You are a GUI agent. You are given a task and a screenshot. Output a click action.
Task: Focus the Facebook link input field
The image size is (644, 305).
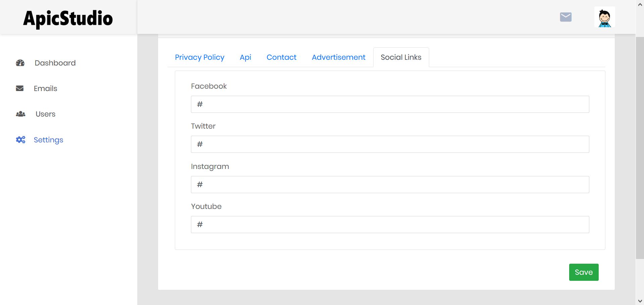(x=390, y=104)
